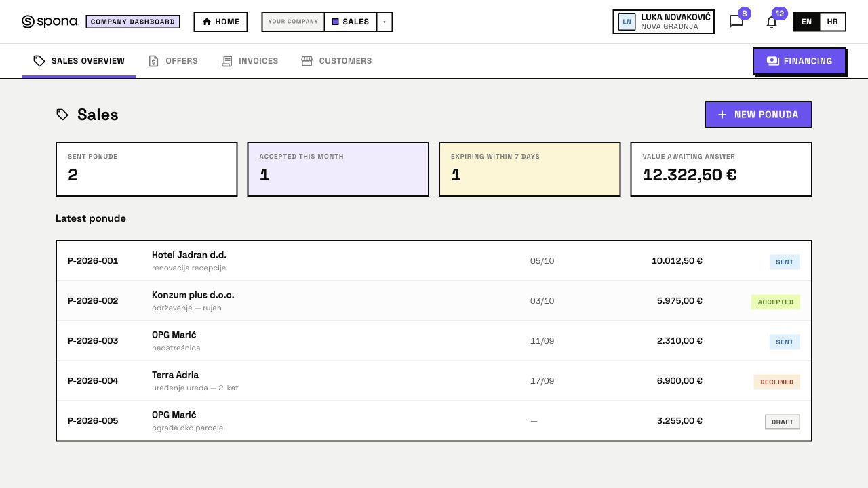868x488 pixels.
Task: Click the amount 10.012,50 €
Action: click(677, 261)
